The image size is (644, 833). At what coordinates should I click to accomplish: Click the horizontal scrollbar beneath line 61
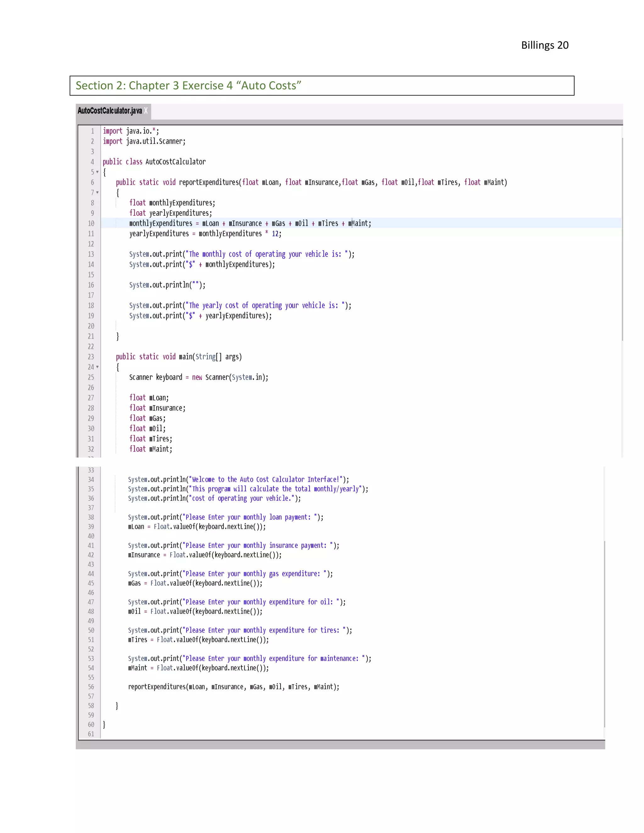(340, 745)
